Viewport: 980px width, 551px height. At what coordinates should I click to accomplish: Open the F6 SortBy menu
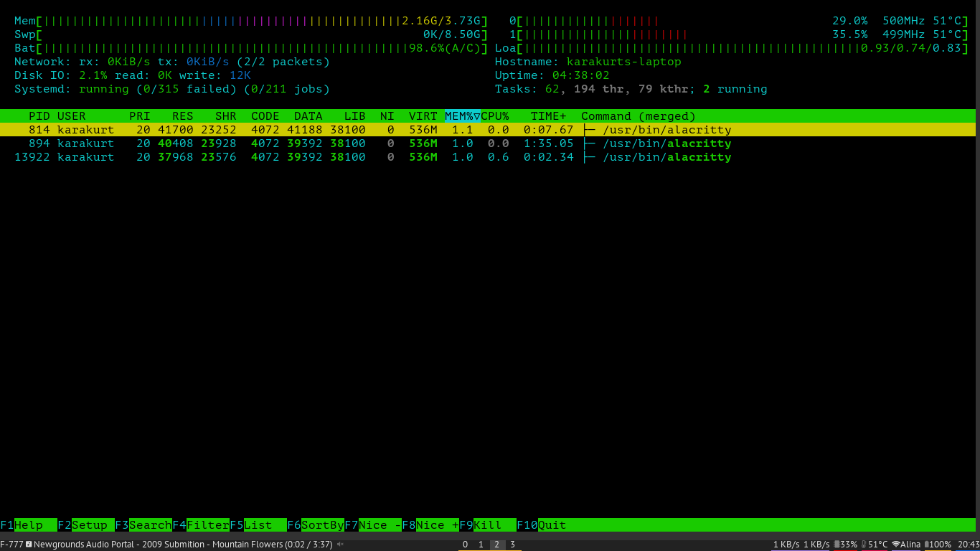click(316, 525)
